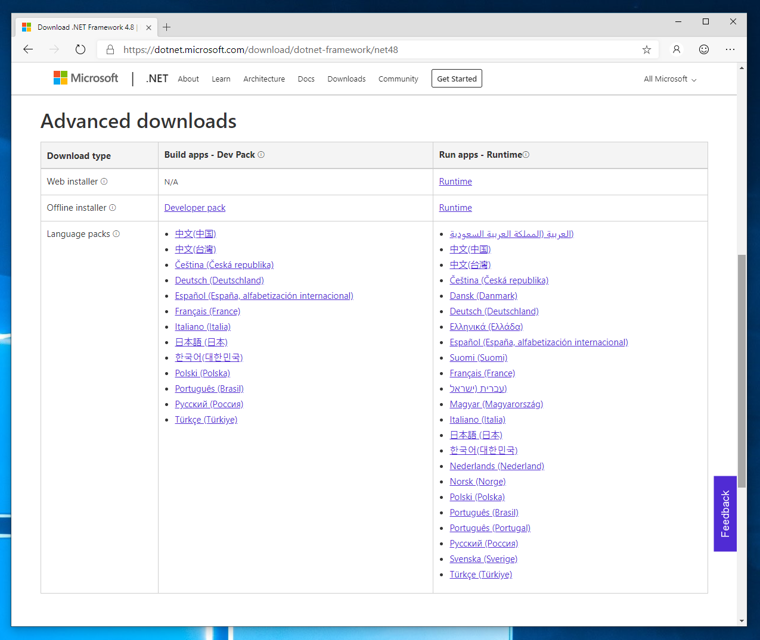The height and width of the screenshot is (640, 760).
Task: Download Web installer Runtime
Action: pyautogui.click(x=456, y=181)
